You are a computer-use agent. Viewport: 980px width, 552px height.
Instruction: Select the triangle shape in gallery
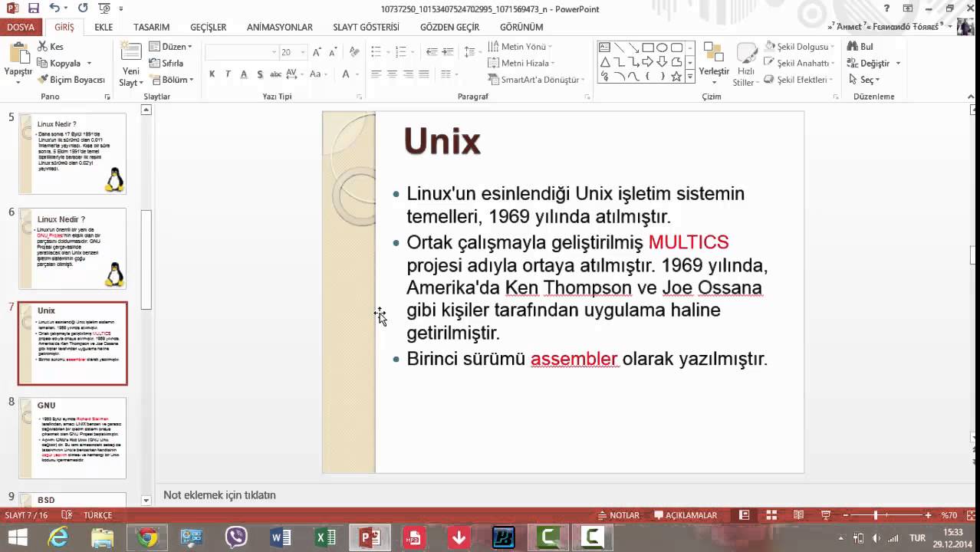click(605, 62)
